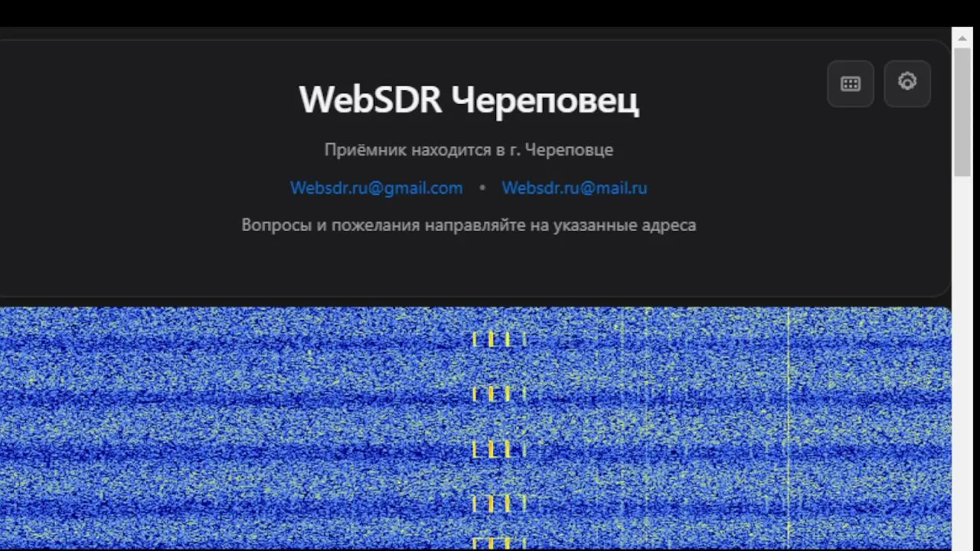
Task: Open the settings gear icon button
Action: click(x=907, y=83)
